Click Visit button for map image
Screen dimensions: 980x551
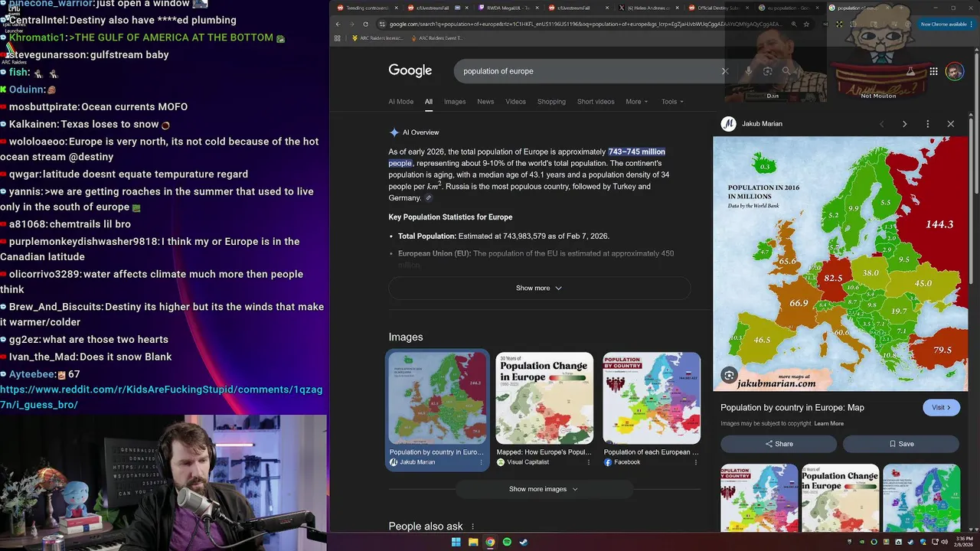[x=941, y=408]
